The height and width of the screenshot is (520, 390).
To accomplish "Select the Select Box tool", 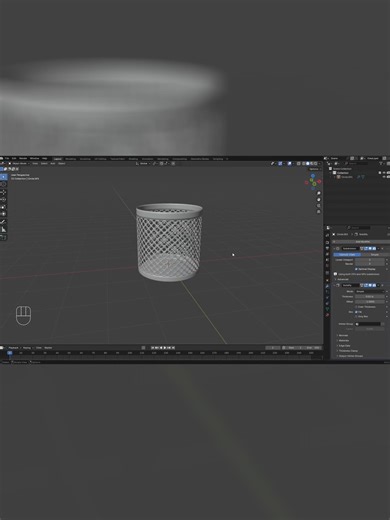I will coord(3,177).
